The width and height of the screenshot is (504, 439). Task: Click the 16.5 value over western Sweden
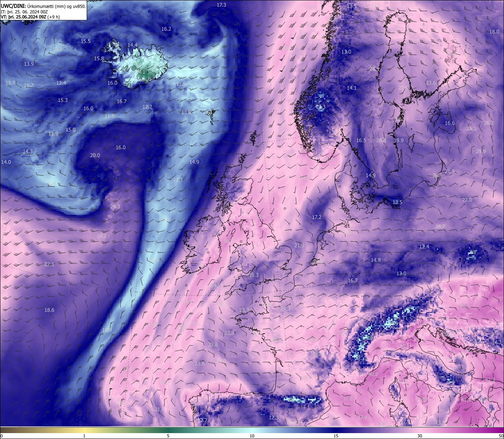point(361,140)
